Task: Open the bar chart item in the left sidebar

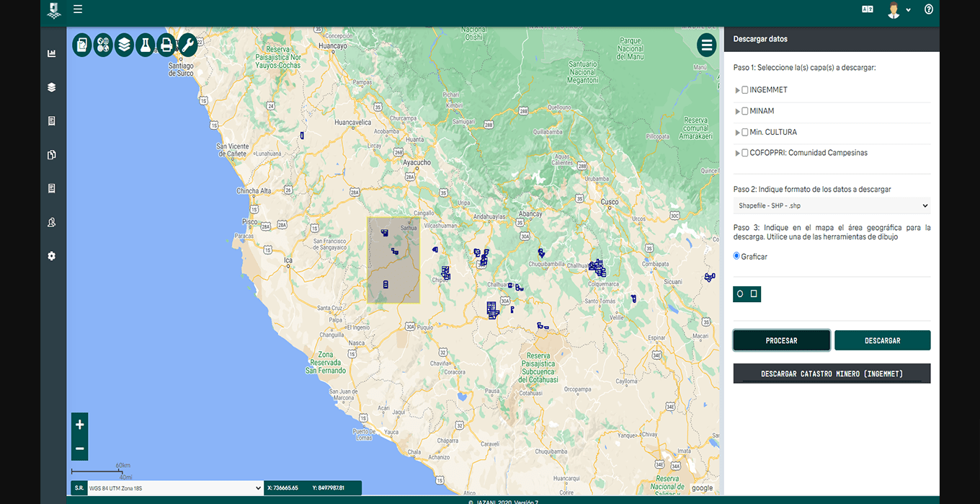Action: (52, 53)
